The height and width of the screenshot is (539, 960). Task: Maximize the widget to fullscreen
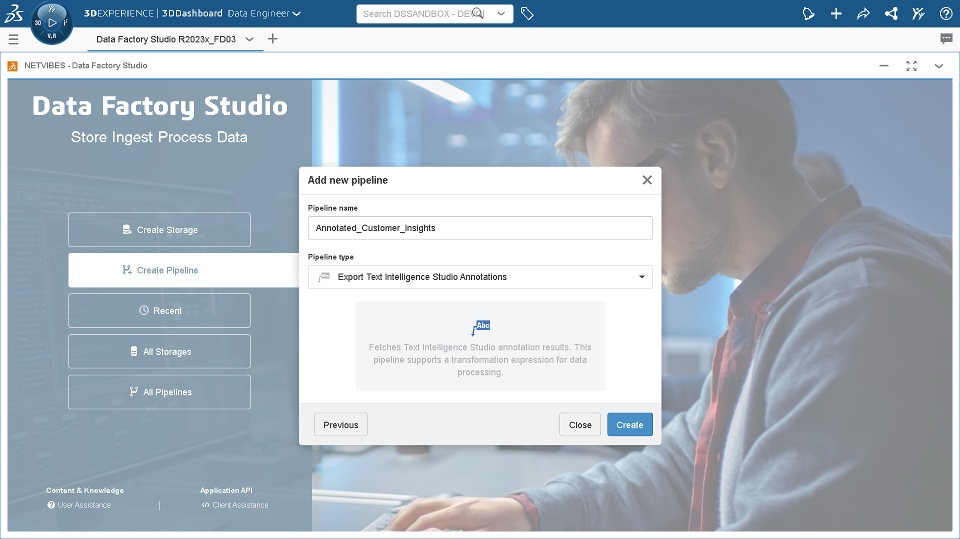[911, 66]
